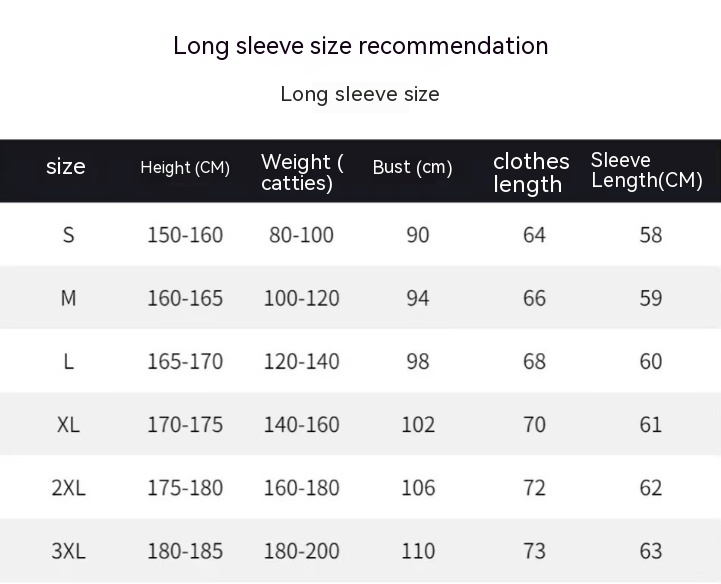Image resolution: width=721 pixels, height=584 pixels.
Task: Click the 'Long sleeve size' subtitle
Action: pyautogui.click(x=360, y=94)
